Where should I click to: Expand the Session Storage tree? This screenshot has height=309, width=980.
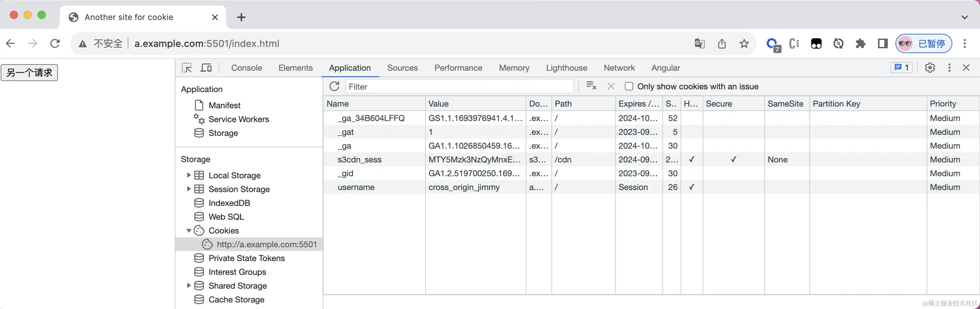click(x=189, y=189)
